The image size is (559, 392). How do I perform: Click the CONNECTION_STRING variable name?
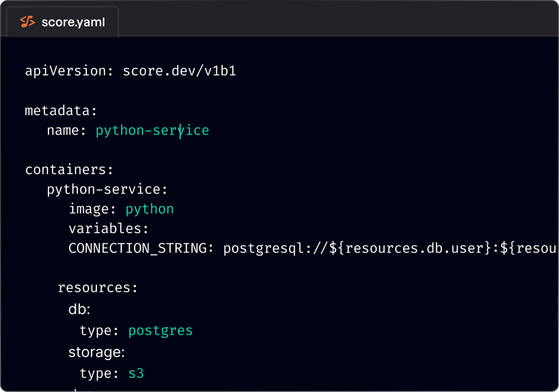pyautogui.click(x=138, y=249)
